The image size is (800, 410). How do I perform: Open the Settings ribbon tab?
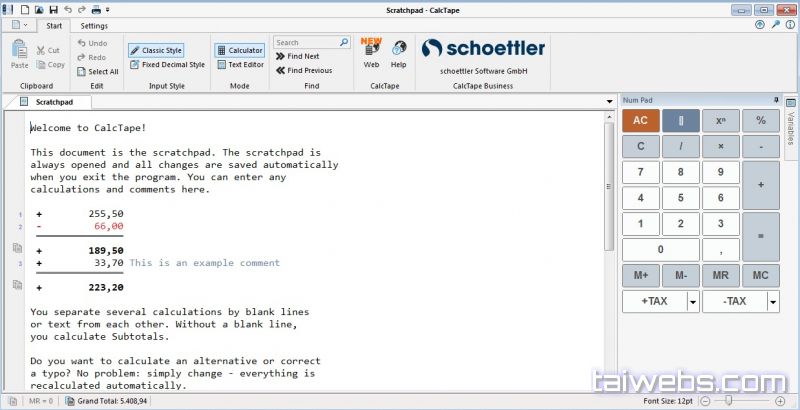[94, 26]
